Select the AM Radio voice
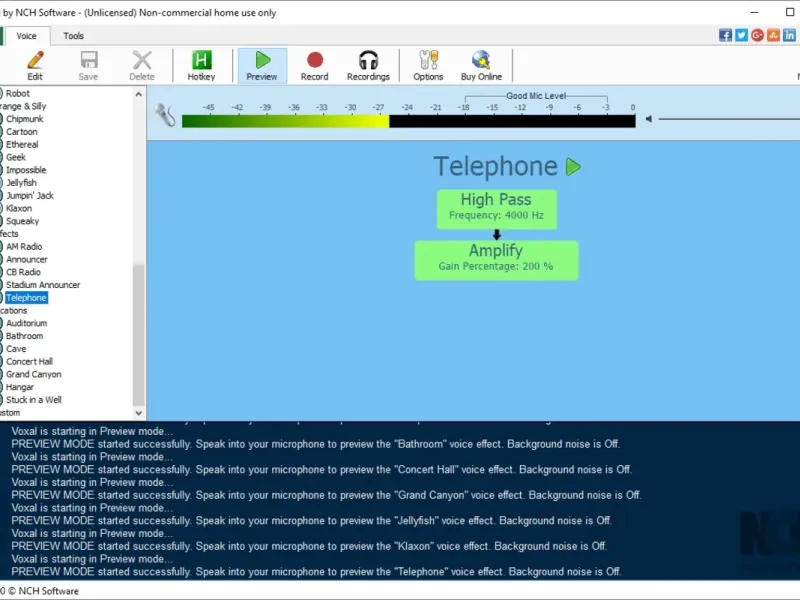Viewport: 800px width, 600px height. (24, 246)
